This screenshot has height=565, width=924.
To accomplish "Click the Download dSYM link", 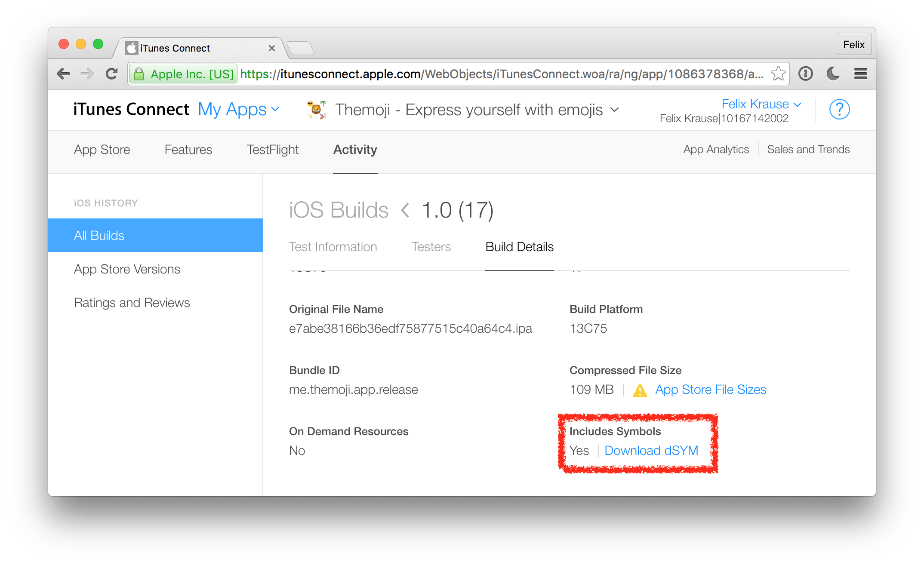I will click(x=651, y=451).
